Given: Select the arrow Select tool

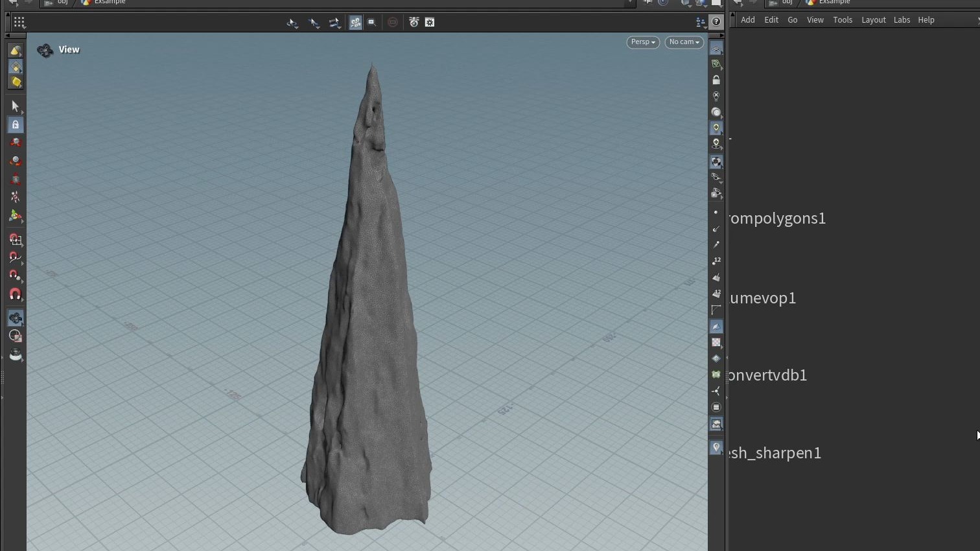Looking at the screenshot, I should [16, 106].
